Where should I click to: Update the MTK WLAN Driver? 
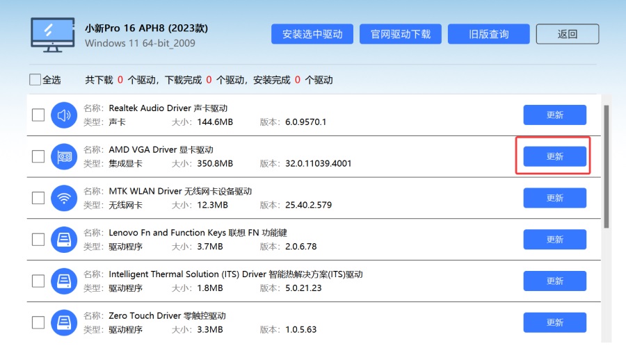pyautogui.click(x=555, y=198)
